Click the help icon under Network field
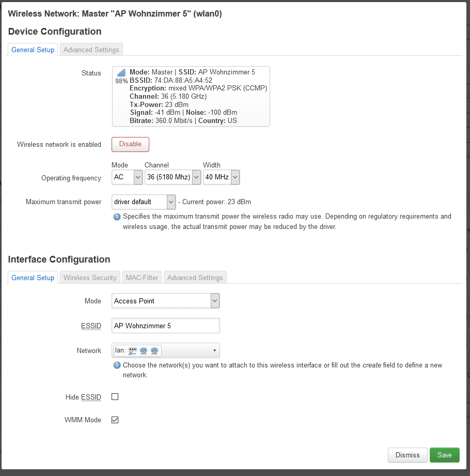This screenshot has height=476, width=470. point(117,365)
